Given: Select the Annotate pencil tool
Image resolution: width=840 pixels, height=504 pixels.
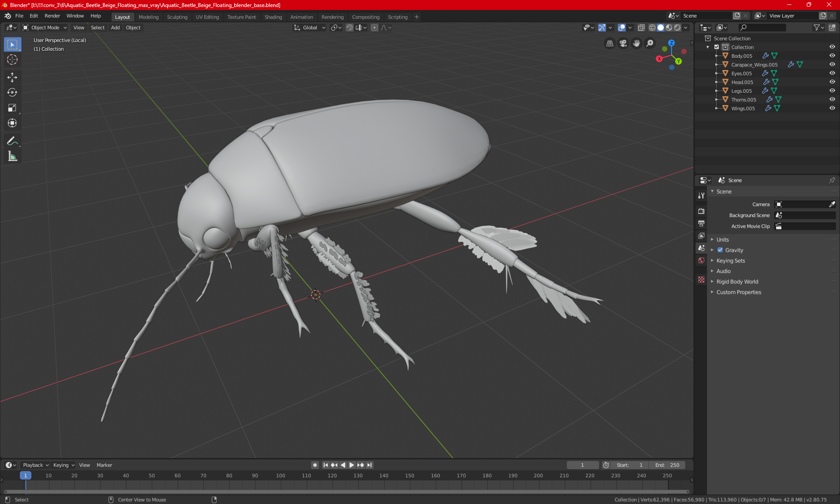Looking at the screenshot, I should pyautogui.click(x=12, y=141).
